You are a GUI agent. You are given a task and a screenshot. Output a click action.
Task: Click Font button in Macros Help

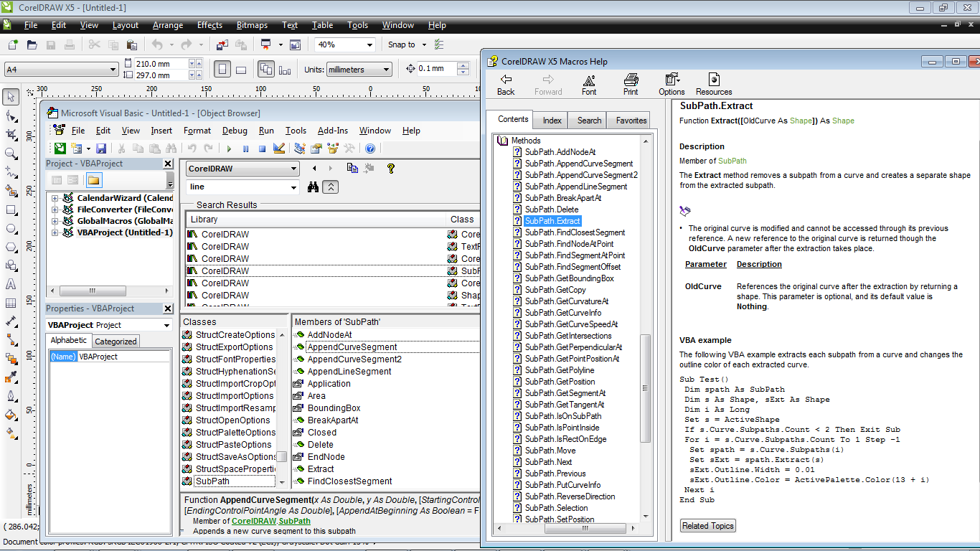pos(589,84)
